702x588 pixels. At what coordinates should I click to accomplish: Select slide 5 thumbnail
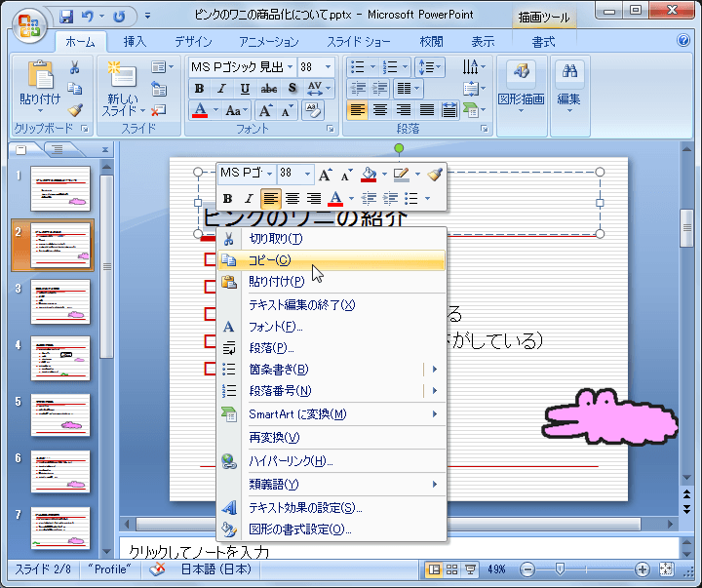coord(60,414)
